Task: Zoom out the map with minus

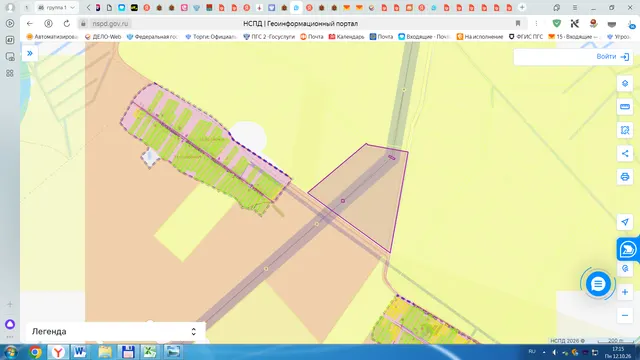Action: tap(624, 316)
